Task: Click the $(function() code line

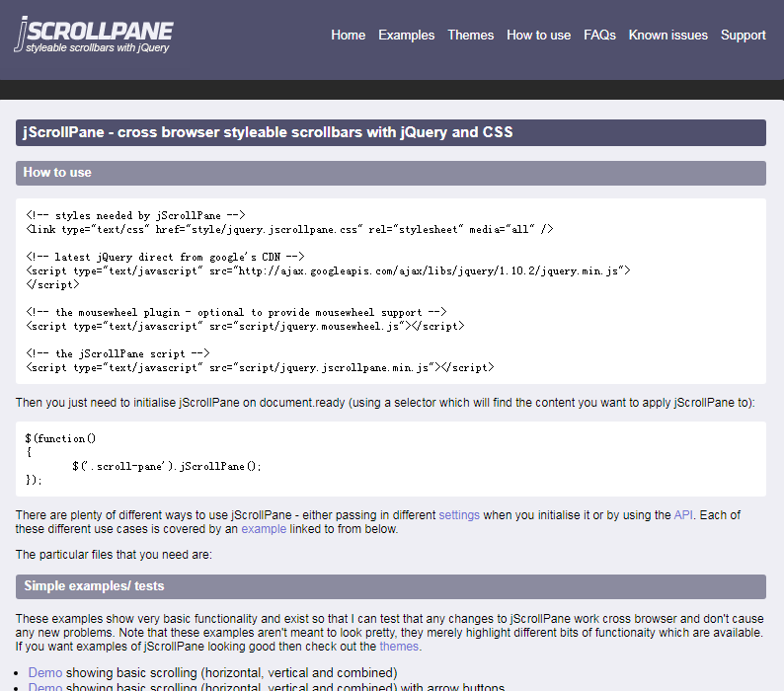Action: coord(60,439)
